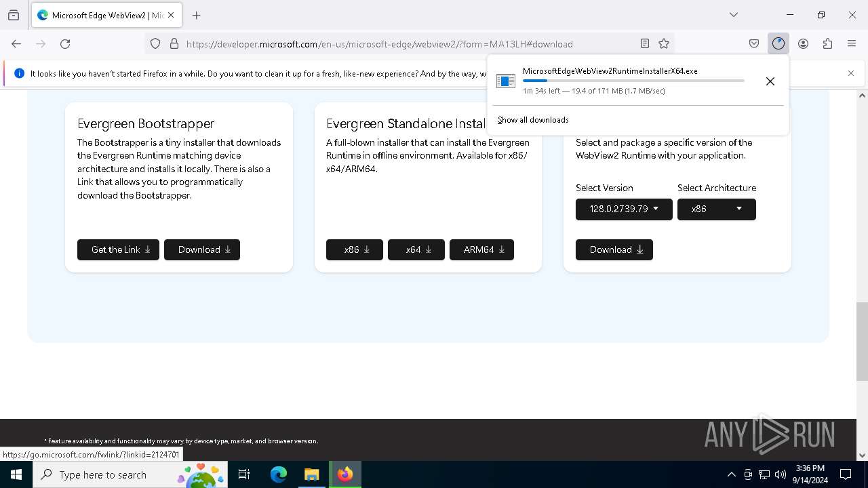Click the download progress bar
This screenshot has height=488, width=868.
(x=633, y=81)
